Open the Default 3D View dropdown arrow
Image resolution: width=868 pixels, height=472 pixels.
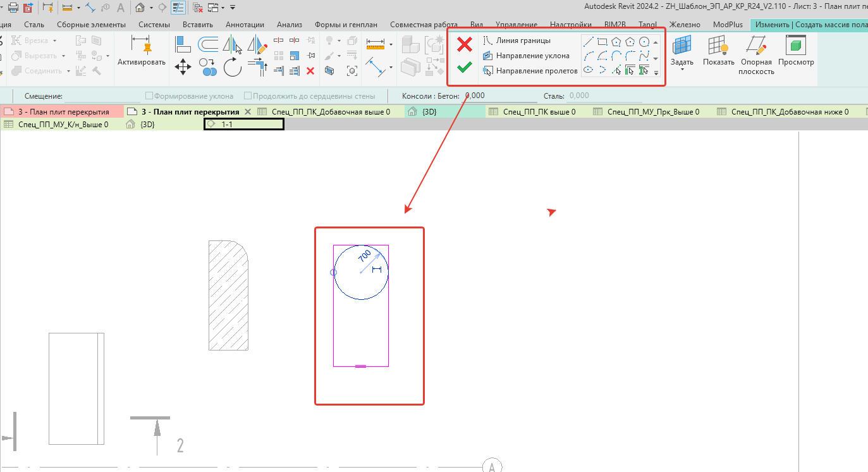pyautogui.click(x=152, y=8)
